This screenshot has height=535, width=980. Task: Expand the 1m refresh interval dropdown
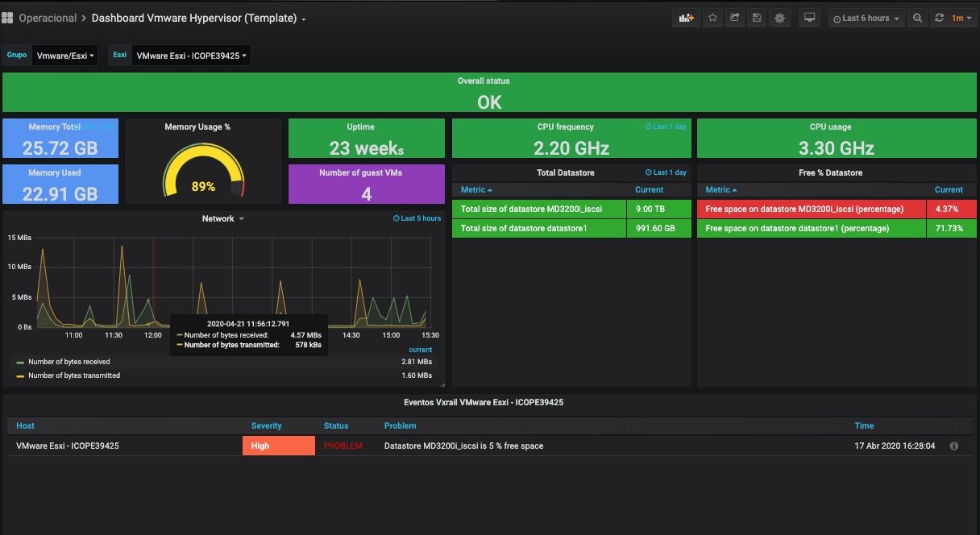pos(962,18)
